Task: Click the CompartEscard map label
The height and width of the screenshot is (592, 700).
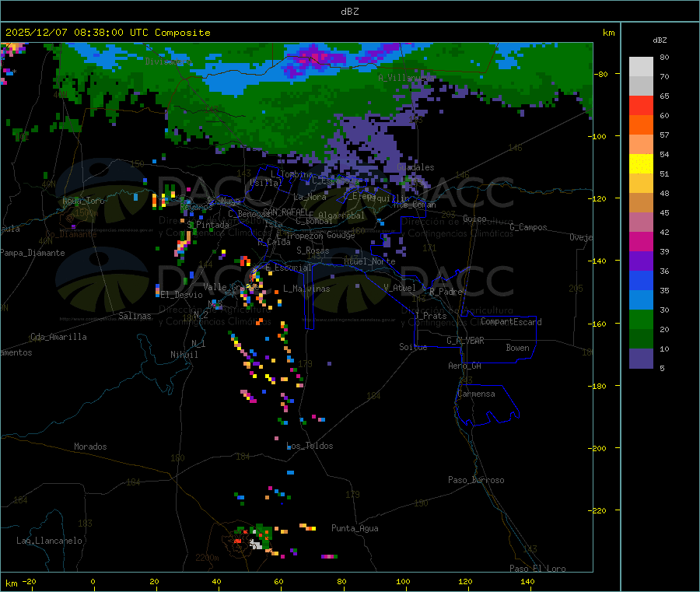Action: (511, 322)
